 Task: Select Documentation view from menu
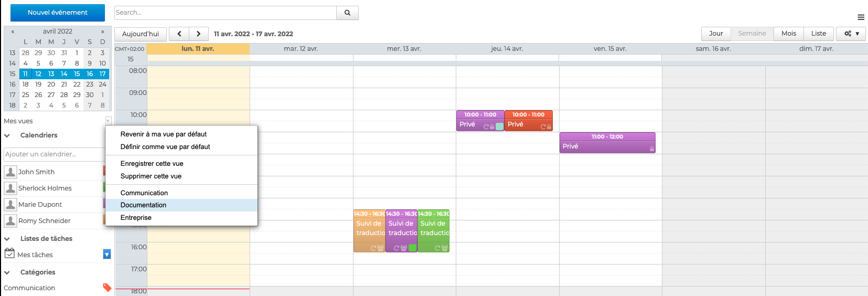click(x=143, y=205)
